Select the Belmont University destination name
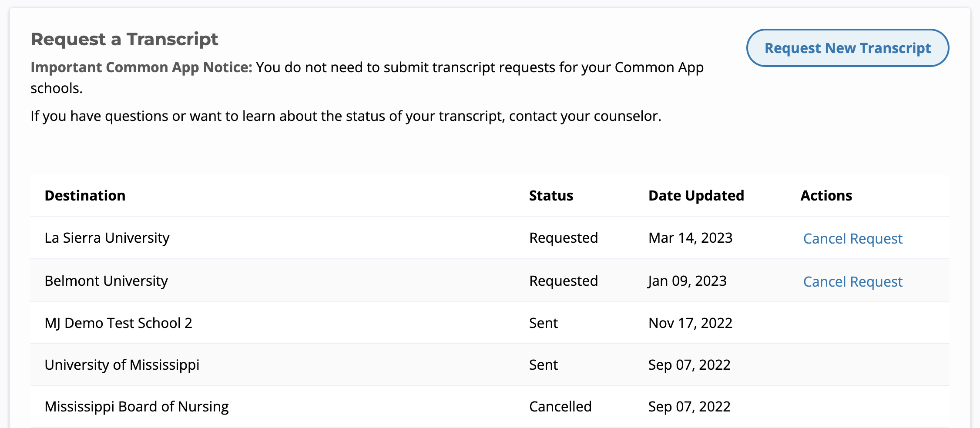The width and height of the screenshot is (980, 428). point(106,281)
